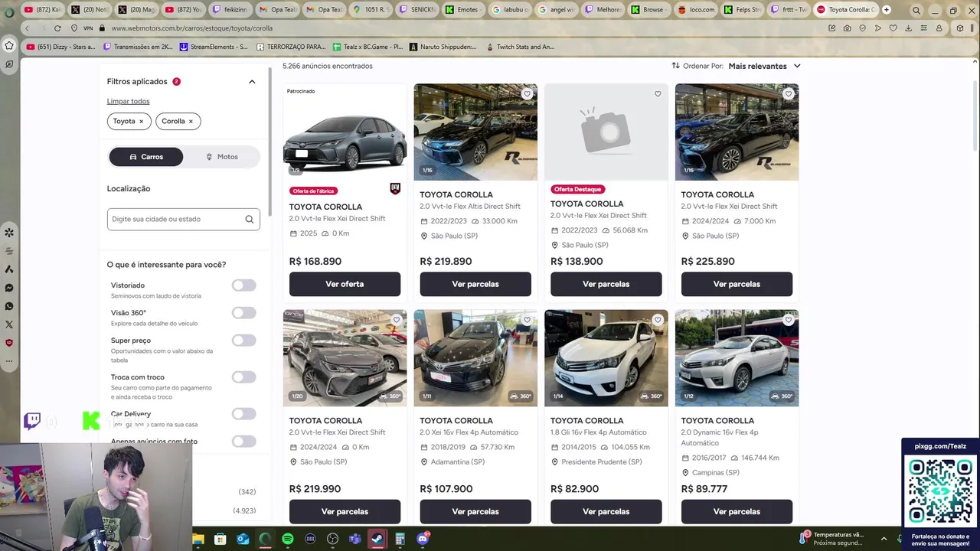Remove the Toyota filter chip X

click(141, 122)
